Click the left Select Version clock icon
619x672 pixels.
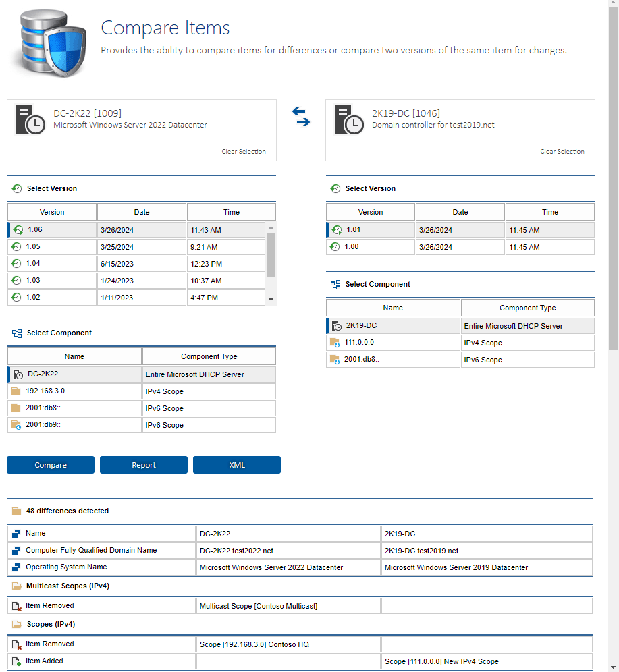click(17, 188)
